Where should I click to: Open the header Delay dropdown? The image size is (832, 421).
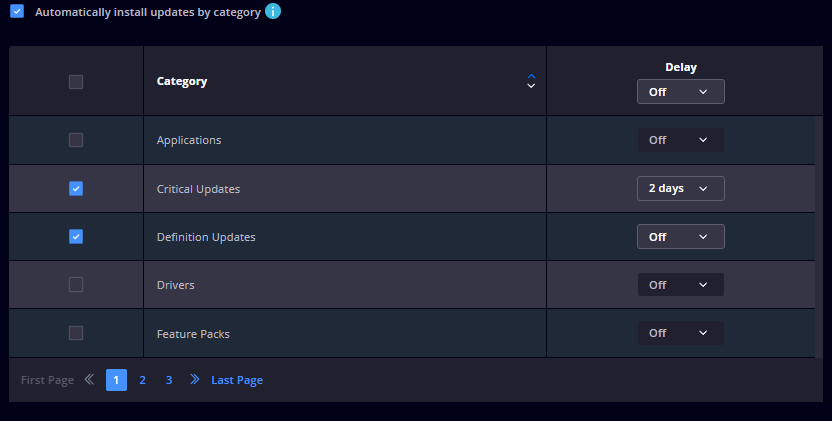681,92
